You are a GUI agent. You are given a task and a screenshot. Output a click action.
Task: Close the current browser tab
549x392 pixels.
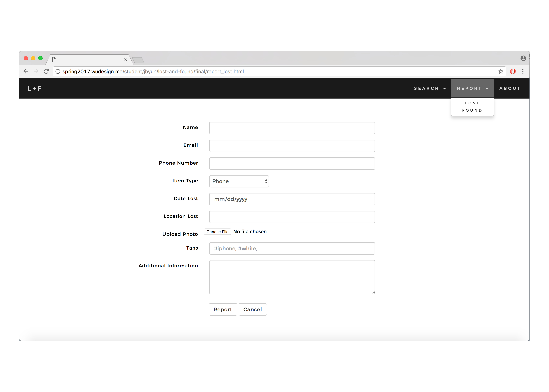tap(126, 60)
